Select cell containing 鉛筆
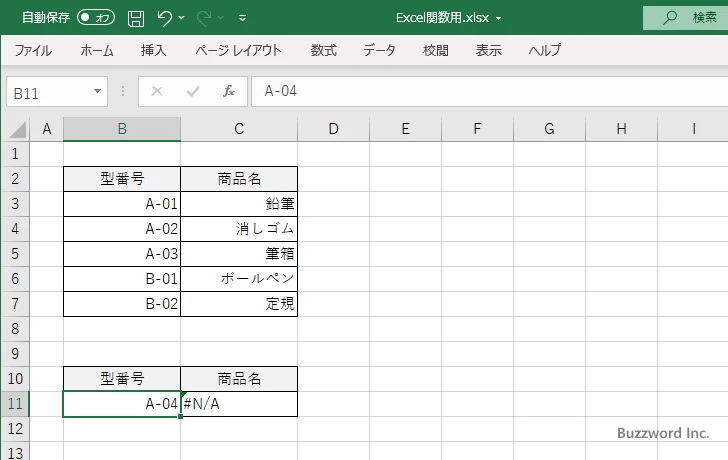The height and width of the screenshot is (460, 728). [x=239, y=204]
